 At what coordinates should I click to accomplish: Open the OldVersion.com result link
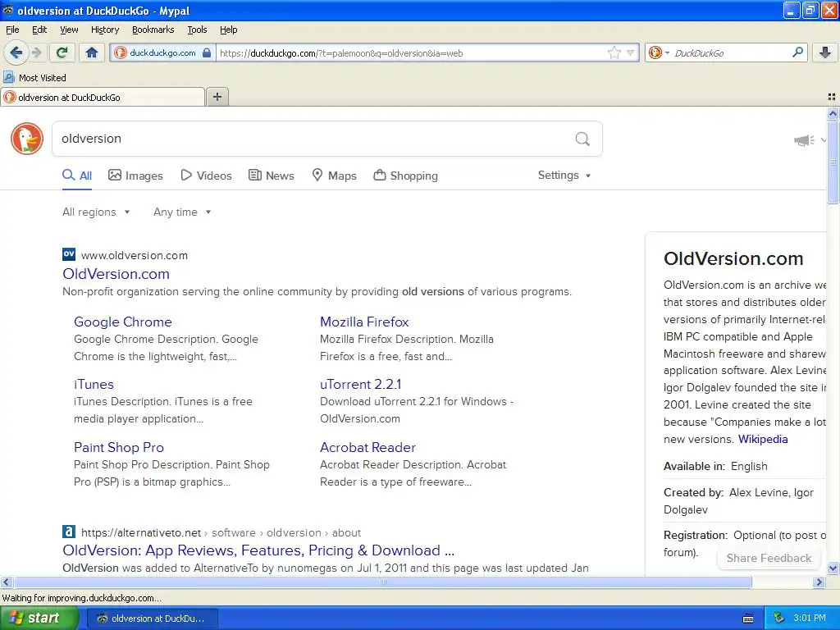116,274
